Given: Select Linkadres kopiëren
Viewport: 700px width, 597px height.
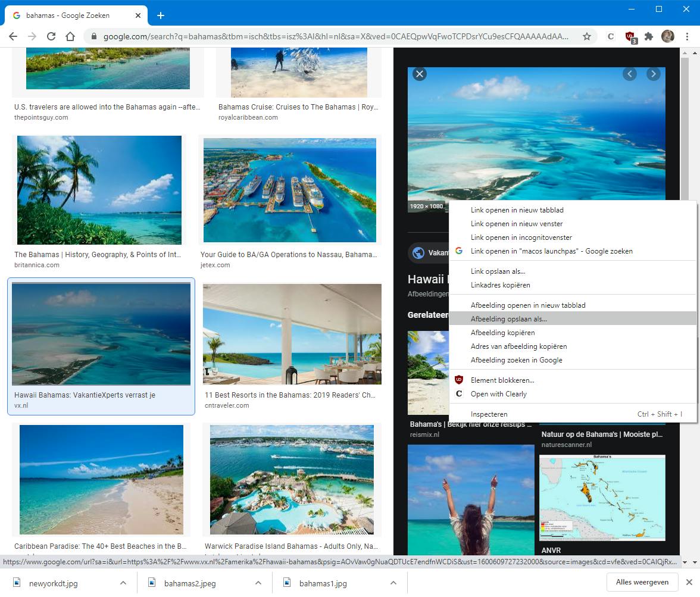Looking at the screenshot, I should (x=573, y=285).
